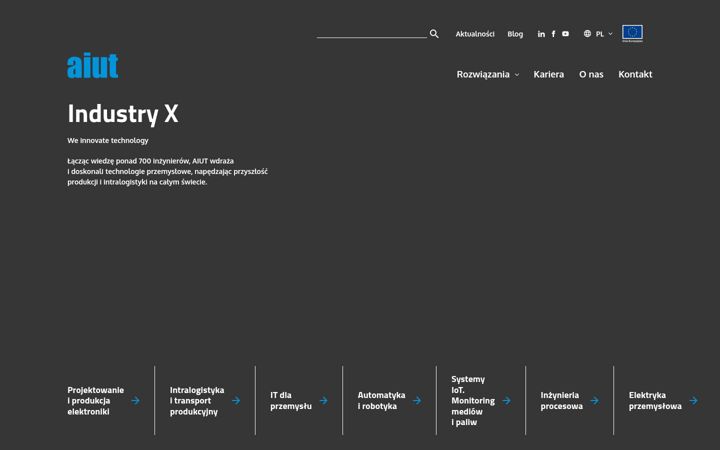Expand the Rozwiązania menu chevron

[x=517, y=75]
